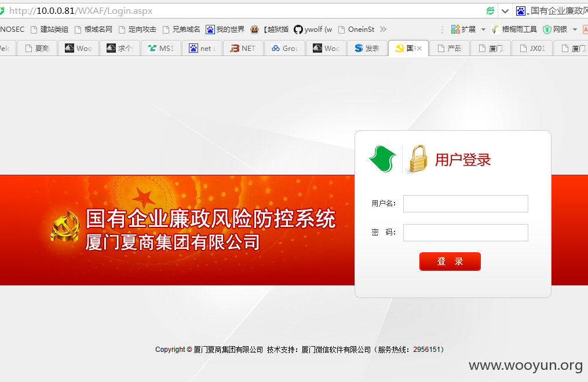Click the address bar URL
Screen dimensions: 588x382
click(81, 11)
